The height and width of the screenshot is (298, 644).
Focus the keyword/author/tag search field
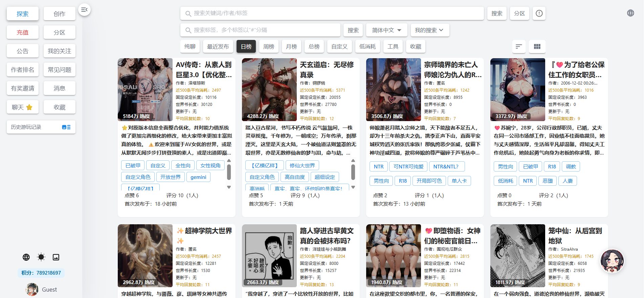[x=332, y=13]
